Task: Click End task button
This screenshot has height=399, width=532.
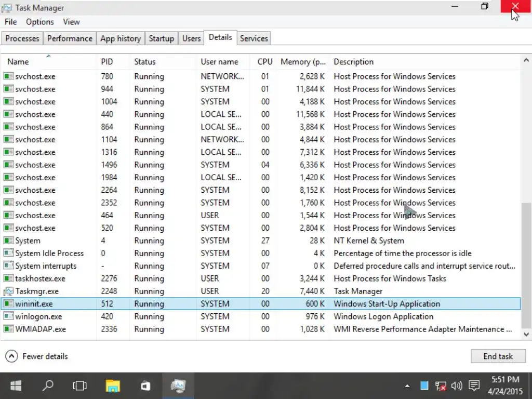Action: tap(498, 356)
